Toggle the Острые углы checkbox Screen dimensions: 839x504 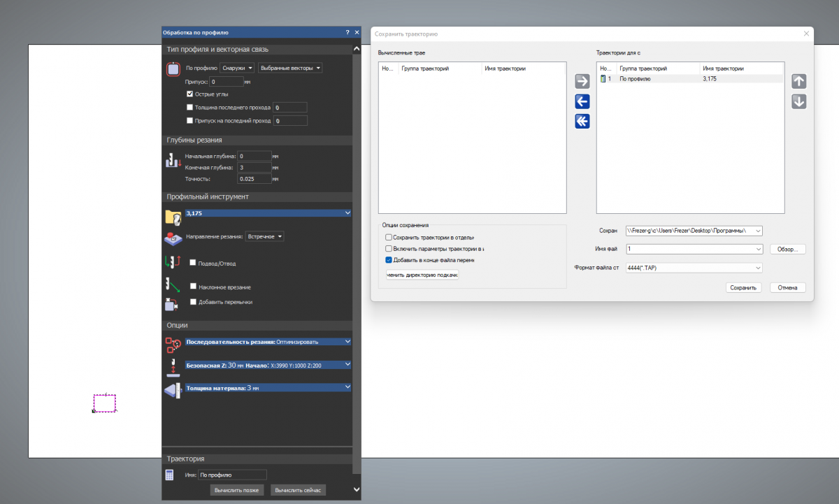tap(190, 94)
